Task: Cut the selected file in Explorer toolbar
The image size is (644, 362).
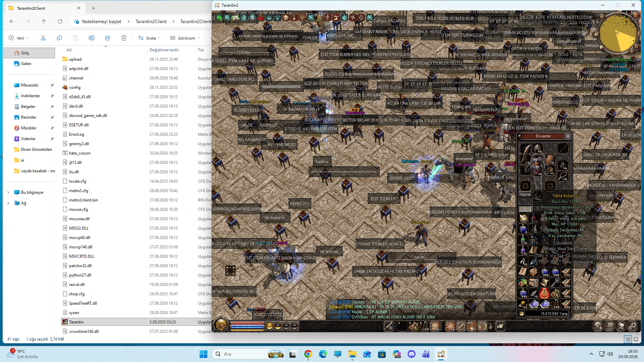Action: pyautogui.click(x=43, y=38)
